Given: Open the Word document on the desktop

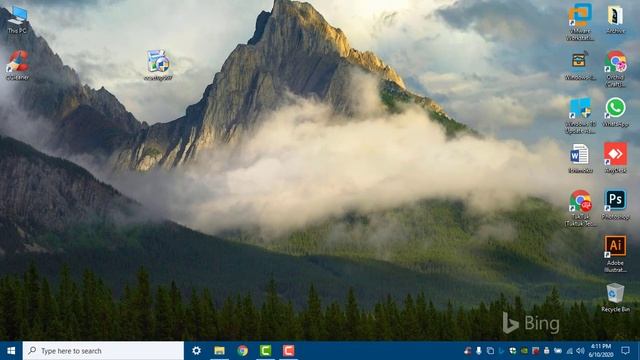Looking at the screenshot, I should 580,158.
